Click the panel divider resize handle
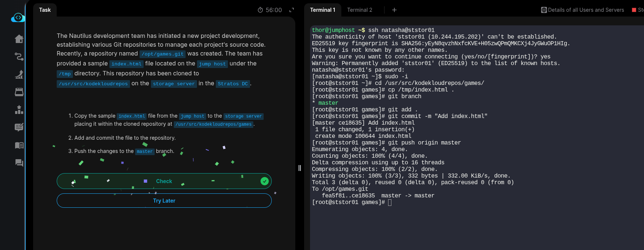644x250 pixels. click(300, 168)
